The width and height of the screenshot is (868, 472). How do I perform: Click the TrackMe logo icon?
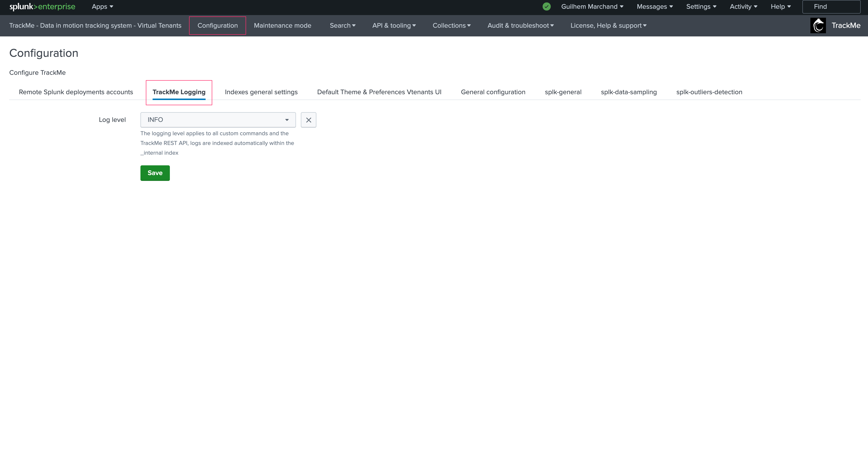click(818, 25)
